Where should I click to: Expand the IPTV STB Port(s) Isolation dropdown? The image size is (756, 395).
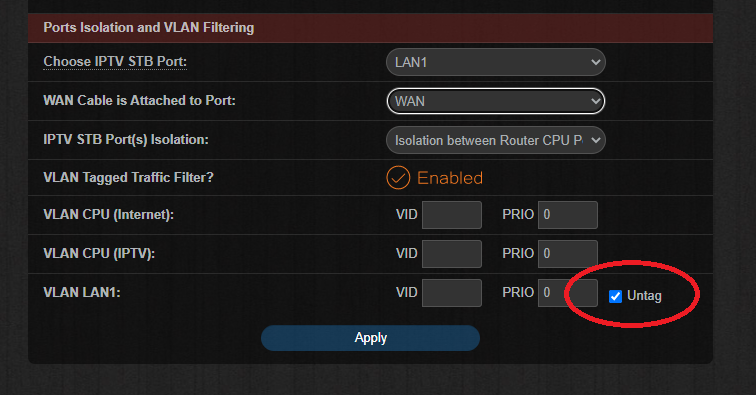(496, 140)
